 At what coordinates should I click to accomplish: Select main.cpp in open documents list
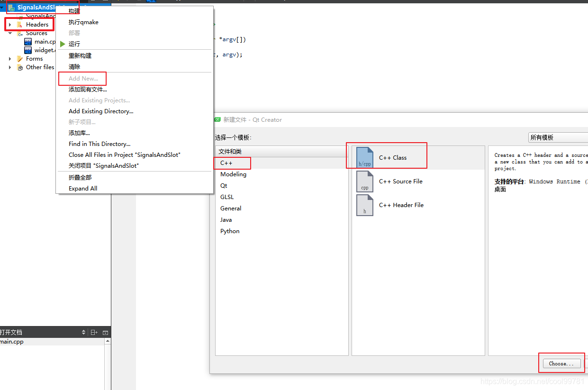tap(52, 342)
